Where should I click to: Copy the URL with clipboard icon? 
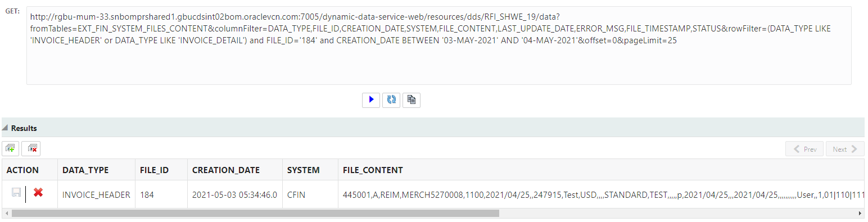[x=412, y=99]
